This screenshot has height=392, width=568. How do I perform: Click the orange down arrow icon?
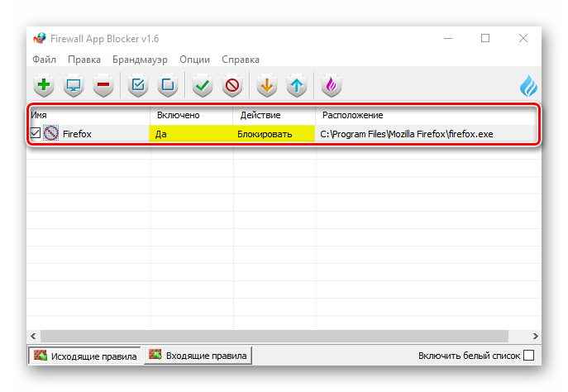pyautogui.click(x=267, y=85)
